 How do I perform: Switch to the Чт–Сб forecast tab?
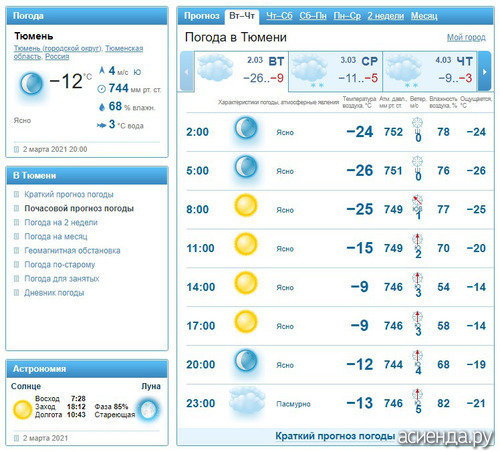coord(279,16)
